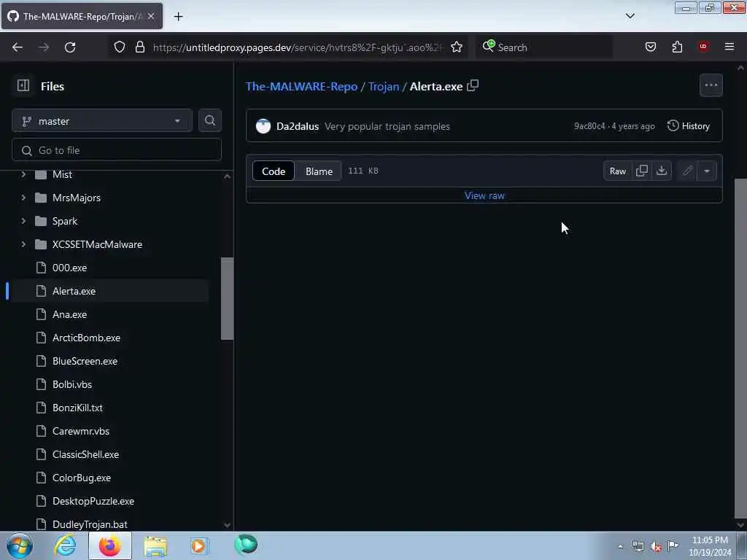Open the Trojan breadcrumb link
This screenshot has height=560, width=747.
pos(384,86)
